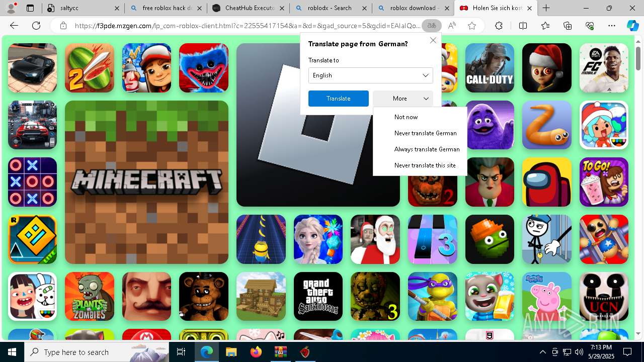Open the Hello Neighbor mustache man icon
This screenshot has width=644, height=362.
coord(146,297)
